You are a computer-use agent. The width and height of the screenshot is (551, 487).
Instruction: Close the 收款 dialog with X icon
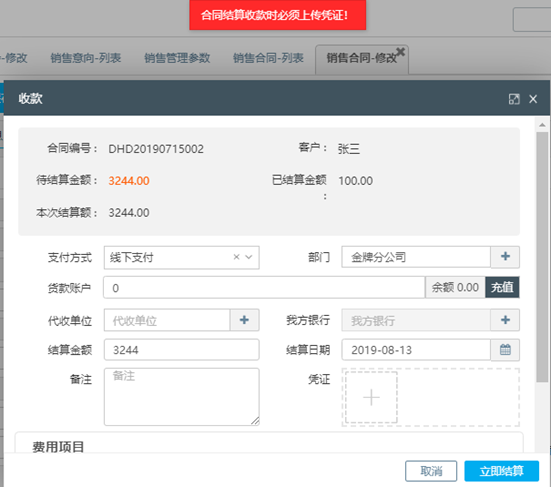click(533, 99)
